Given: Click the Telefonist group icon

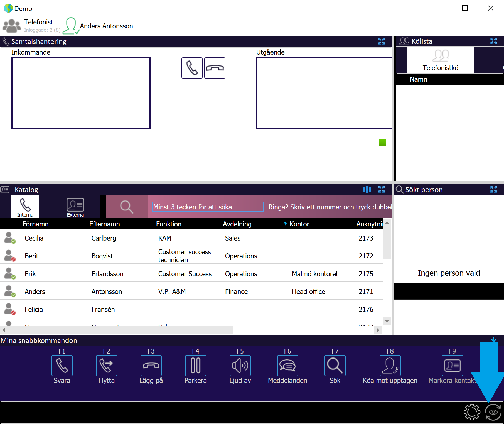Looking at the screenshot, I should pos(11,26).
